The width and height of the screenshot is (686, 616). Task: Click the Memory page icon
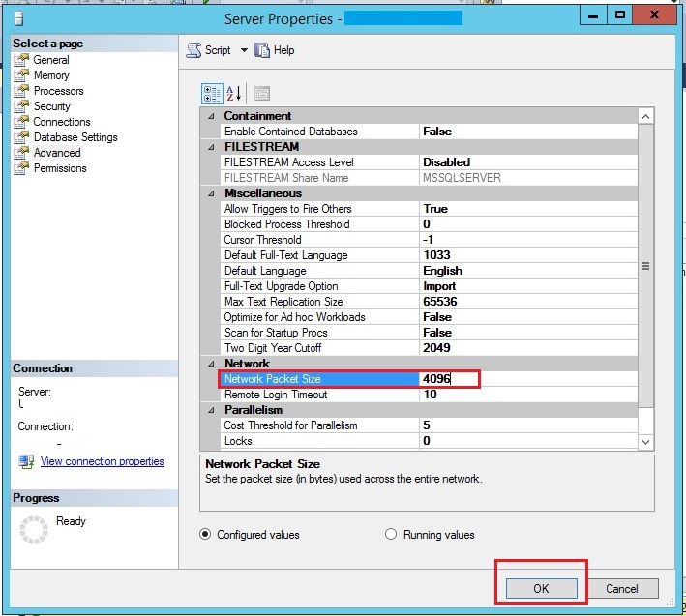pyautogui.click(x=21, y=75)
